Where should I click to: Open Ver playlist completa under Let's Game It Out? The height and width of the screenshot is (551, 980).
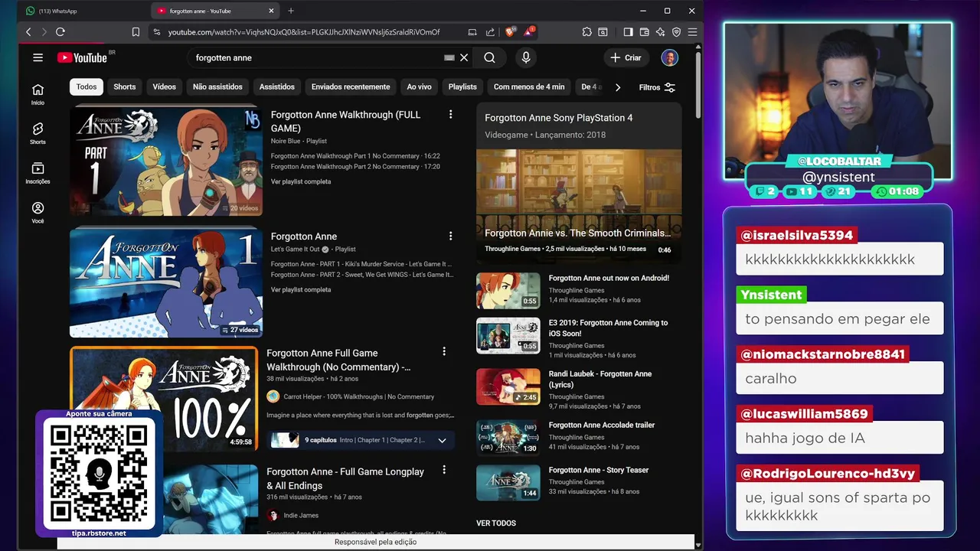(x=301, y=289)
